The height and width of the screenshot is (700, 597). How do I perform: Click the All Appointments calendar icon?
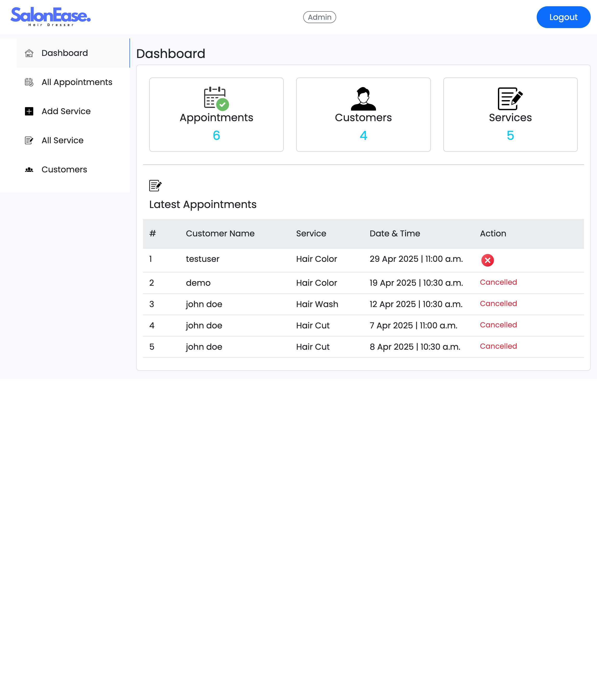coord(29,82)
